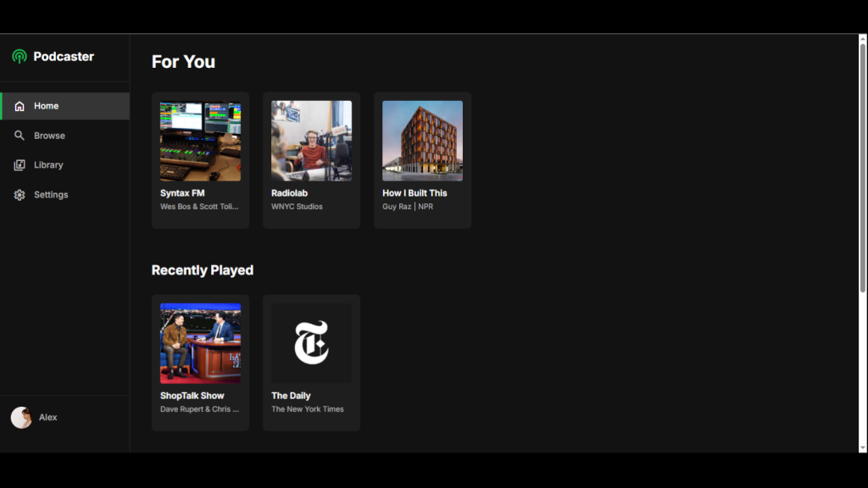
Task: Click The New York Times text
Action: (307, 409)
